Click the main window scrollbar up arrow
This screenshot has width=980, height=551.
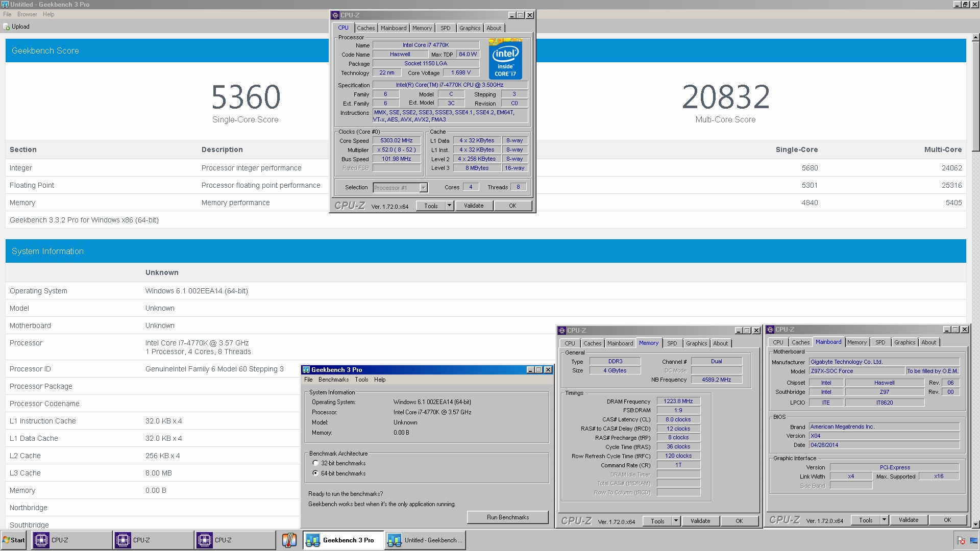975,37
